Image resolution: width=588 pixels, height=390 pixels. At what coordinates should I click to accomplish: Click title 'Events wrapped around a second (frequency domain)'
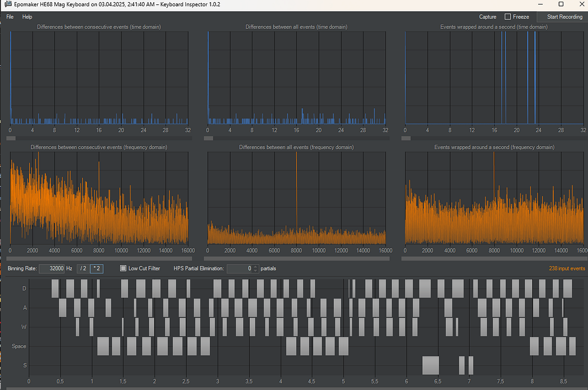tap(494, 147)
